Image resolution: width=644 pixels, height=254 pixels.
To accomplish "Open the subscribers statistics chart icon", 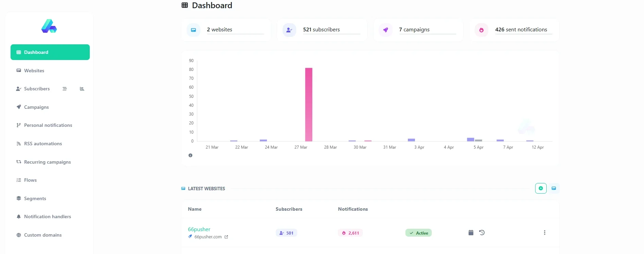I will pyautogui.click(x=82, y=89).
